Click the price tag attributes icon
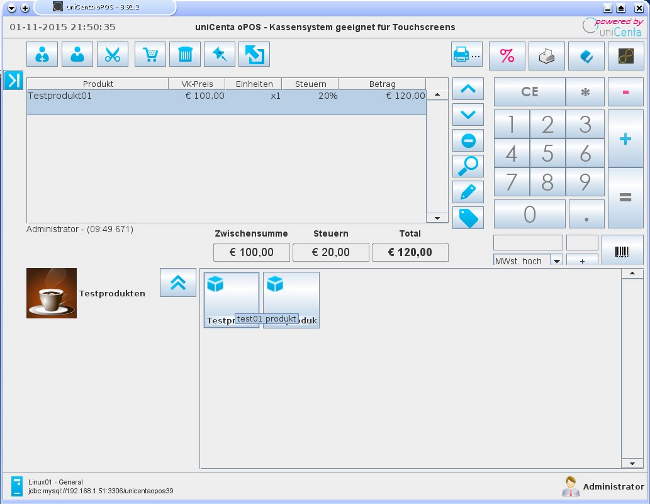The height and width of the screenshot is (504, 650). pos(468,217)
